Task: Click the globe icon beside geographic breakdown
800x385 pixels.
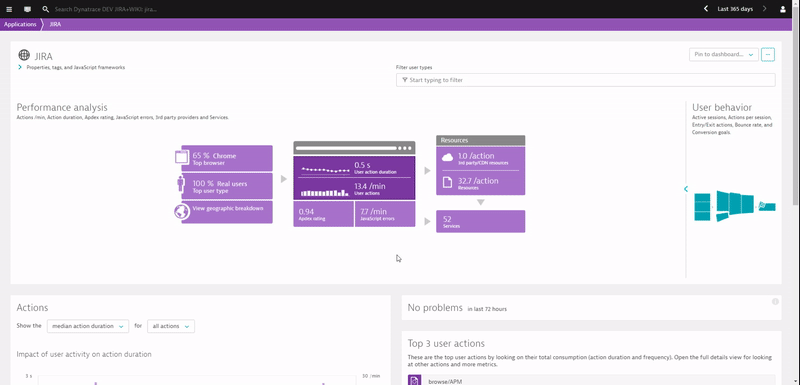Action: coord(182,212)
